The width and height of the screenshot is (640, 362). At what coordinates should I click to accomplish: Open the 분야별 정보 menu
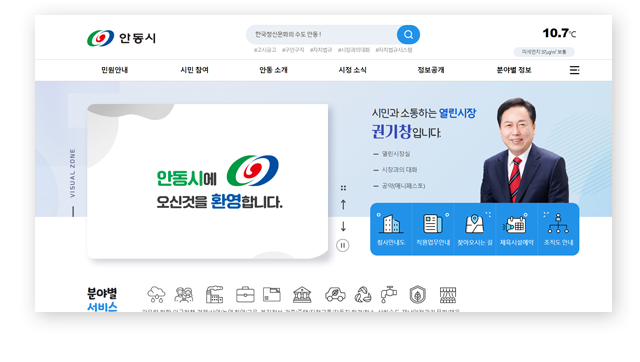[514, 70]
